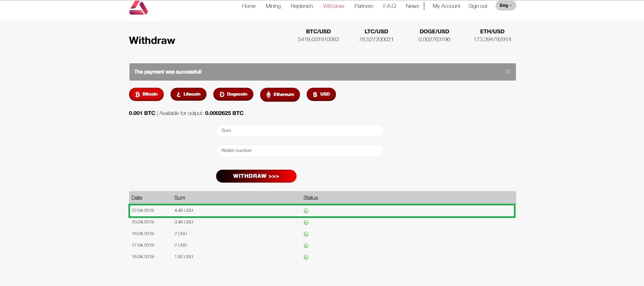
Task: Go to My Account
Action: (x=446, y=6)
